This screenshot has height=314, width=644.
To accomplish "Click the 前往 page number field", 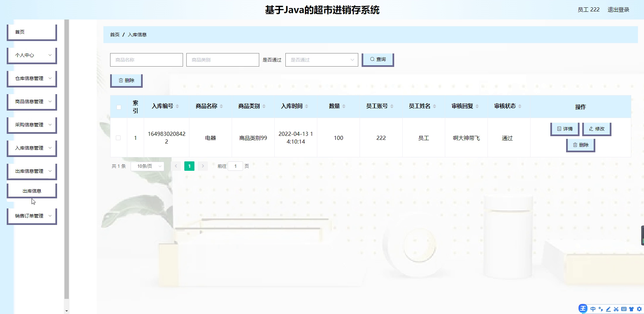I will [x=235, y=166].
